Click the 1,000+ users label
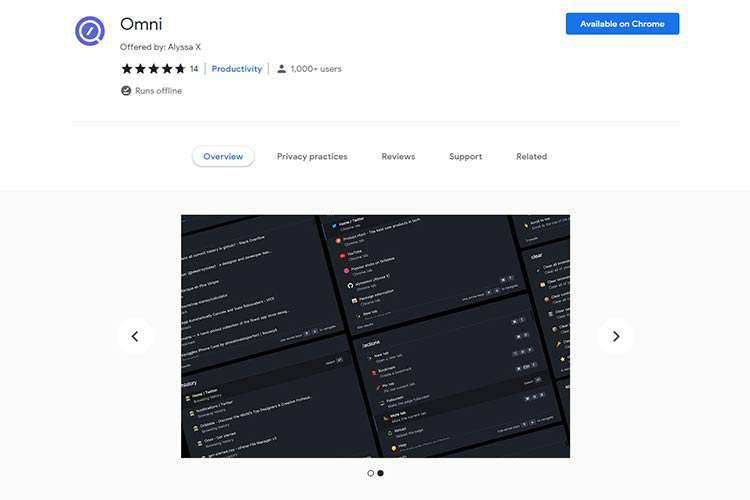Screen dimensions: 750x500 [x=316, y=69]
